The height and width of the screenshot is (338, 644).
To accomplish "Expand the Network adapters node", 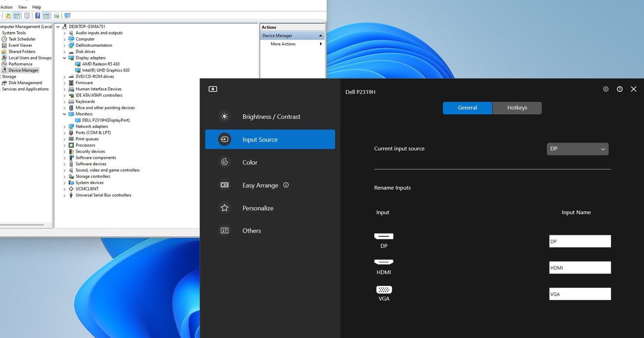I will [x=64, y=126].
